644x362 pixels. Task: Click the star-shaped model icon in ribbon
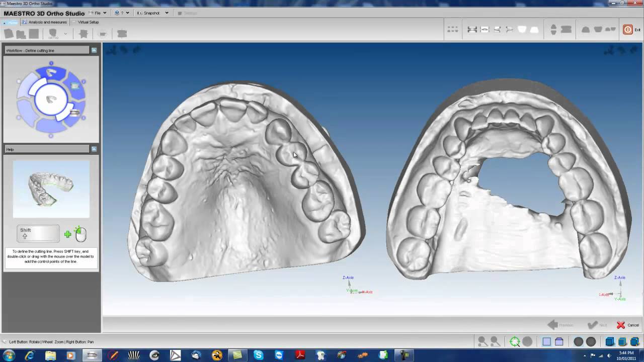[84, 34]
